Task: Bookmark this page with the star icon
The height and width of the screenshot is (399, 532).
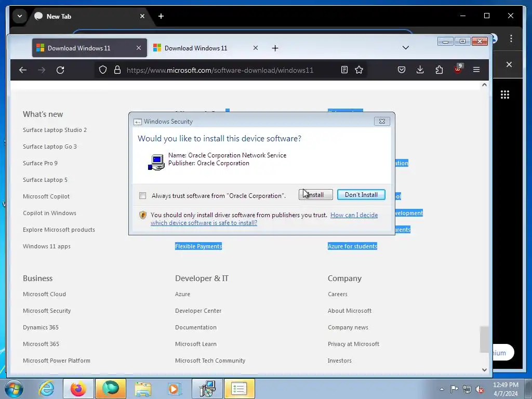Action: pyautogui.click(x=359, y=70)
